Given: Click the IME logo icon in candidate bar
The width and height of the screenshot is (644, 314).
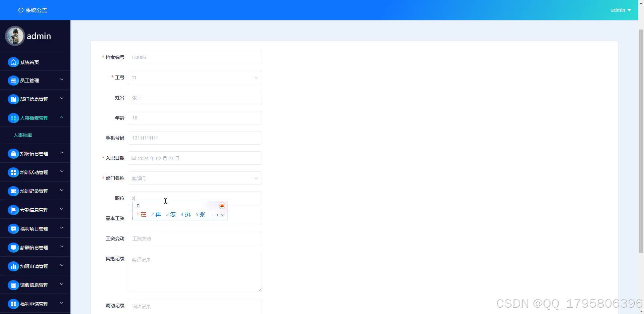Looking at the screenshot, I should coord(222,206).
